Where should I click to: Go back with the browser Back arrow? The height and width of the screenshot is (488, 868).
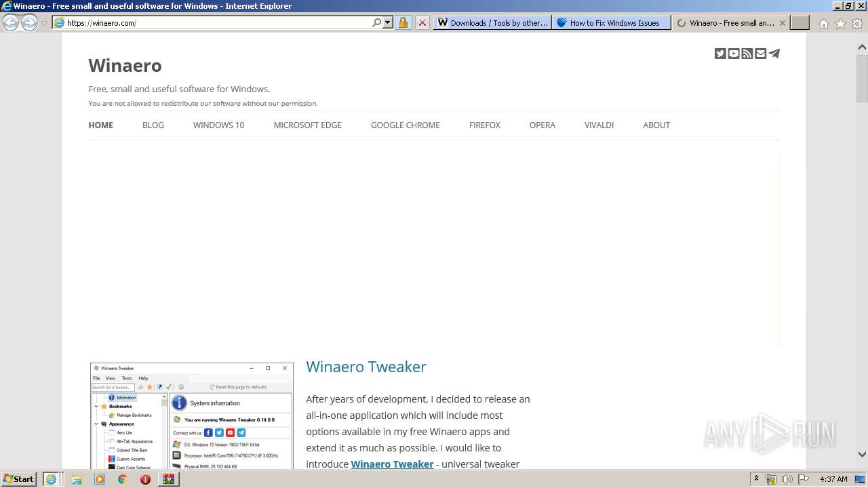click(10, 22)
